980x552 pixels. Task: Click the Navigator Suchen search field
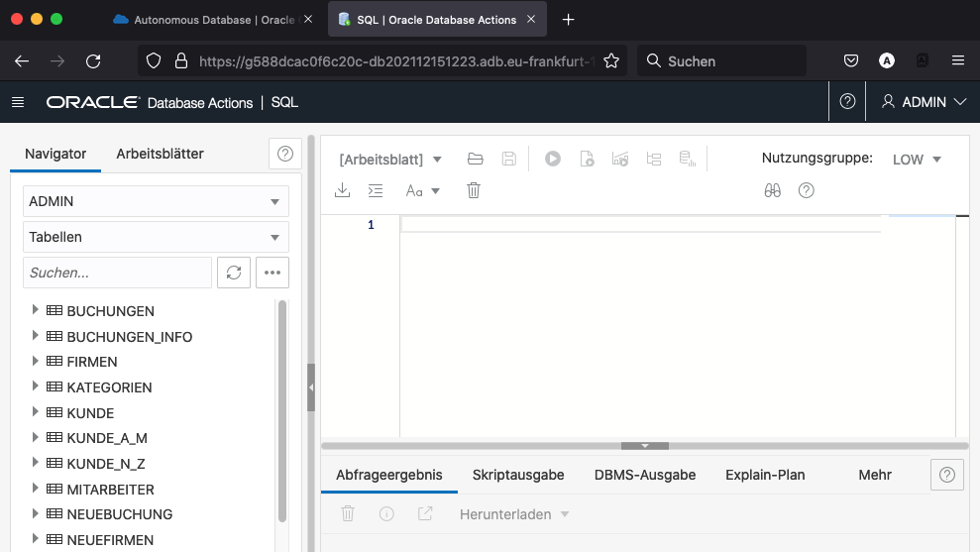[118, 273]
